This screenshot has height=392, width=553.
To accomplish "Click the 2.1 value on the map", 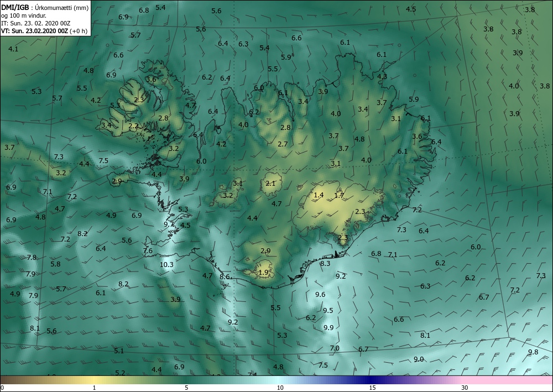I will [x=270, y=183].
